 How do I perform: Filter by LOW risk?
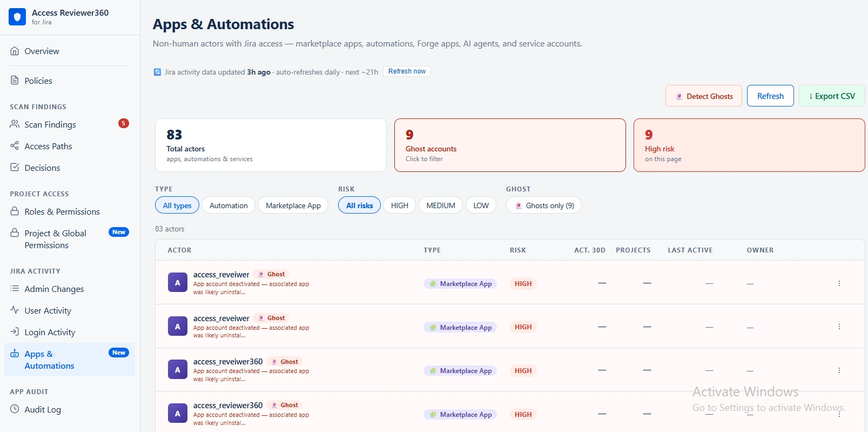(x=481, y=205)
